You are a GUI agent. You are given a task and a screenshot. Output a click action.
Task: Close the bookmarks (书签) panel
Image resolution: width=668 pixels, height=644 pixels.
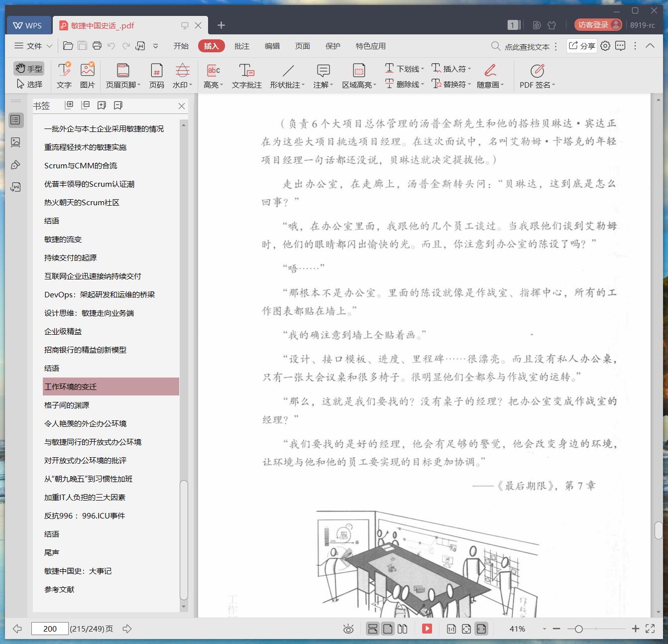(x=182, y=106)
